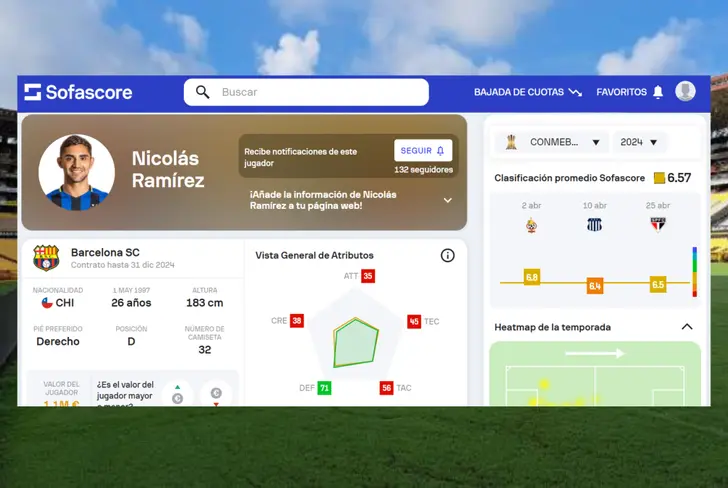Image resolution: width=728 pixels, height=488 pixels.
Task: Open the 2024 season dropdown
Action: 639,142
